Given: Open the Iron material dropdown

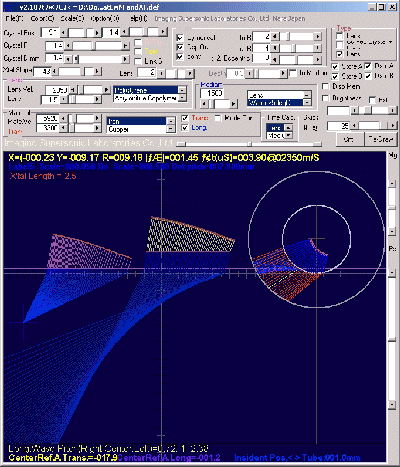Looking at the screenshot, I should coord(170,121).
